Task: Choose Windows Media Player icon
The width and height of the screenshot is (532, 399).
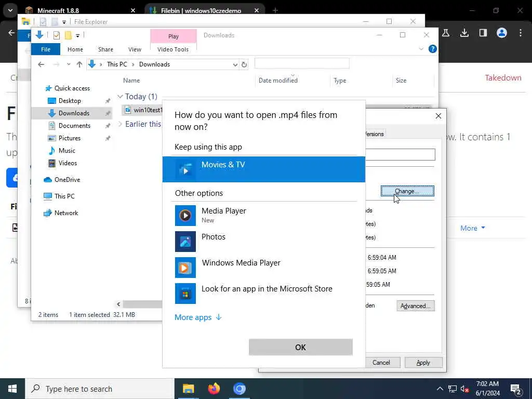Action: coord(185,268)
